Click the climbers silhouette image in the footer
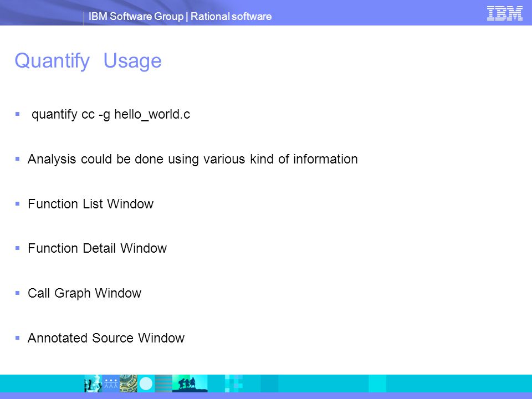The image size is (532, 399). pos(190,383)
